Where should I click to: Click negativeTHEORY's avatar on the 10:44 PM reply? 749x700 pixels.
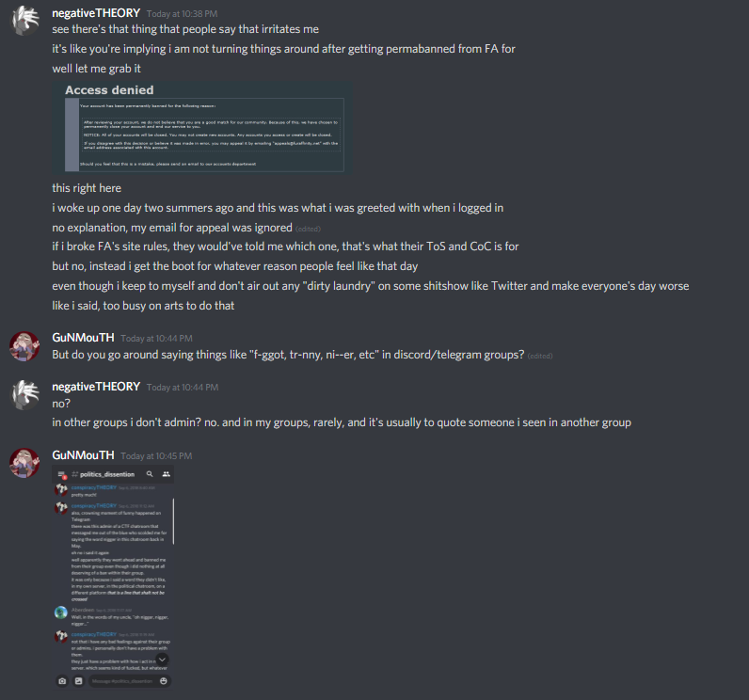tap(24, 394)
